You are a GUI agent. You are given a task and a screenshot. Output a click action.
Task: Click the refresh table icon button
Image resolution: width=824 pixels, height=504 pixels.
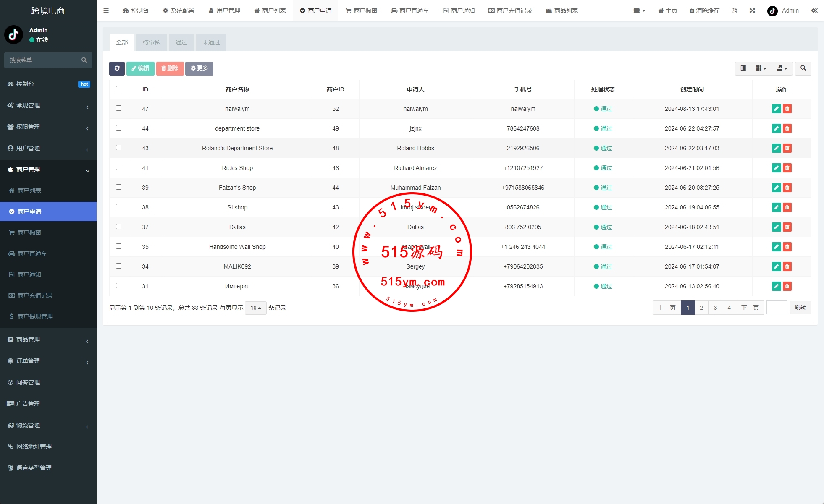click(117, 68)
